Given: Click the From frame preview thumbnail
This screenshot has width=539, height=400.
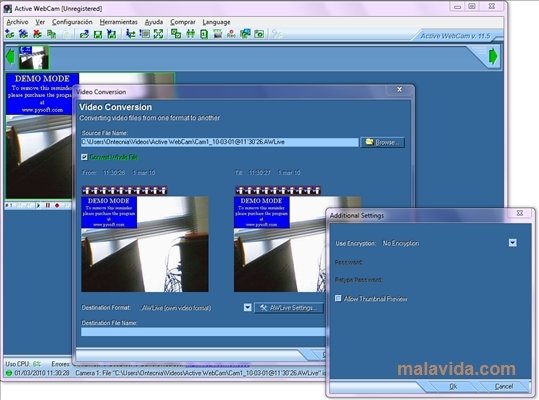Looking at the screenshot, I should (x=145, y=244).
